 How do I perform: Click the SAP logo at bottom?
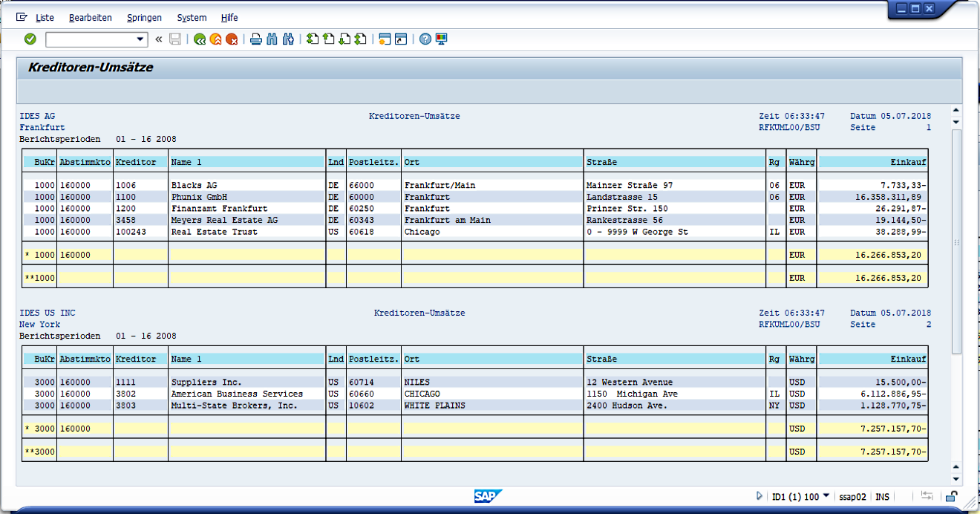point(489,496)
